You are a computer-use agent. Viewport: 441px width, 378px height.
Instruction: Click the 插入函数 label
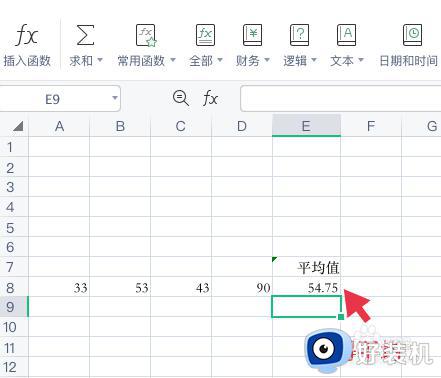(x=27, y=61)
